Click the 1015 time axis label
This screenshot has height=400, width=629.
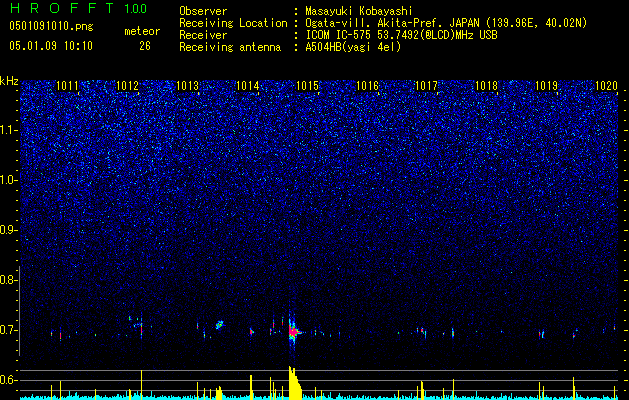click(308, 85)
